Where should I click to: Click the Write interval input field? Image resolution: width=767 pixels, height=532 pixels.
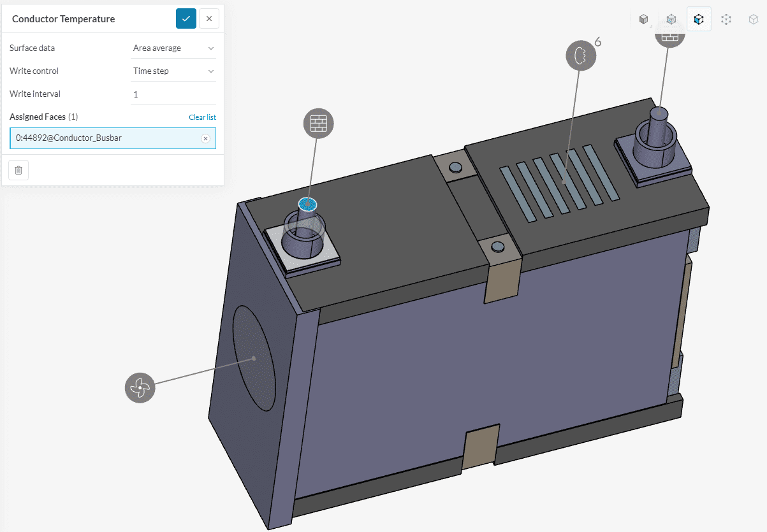(173, 94)
